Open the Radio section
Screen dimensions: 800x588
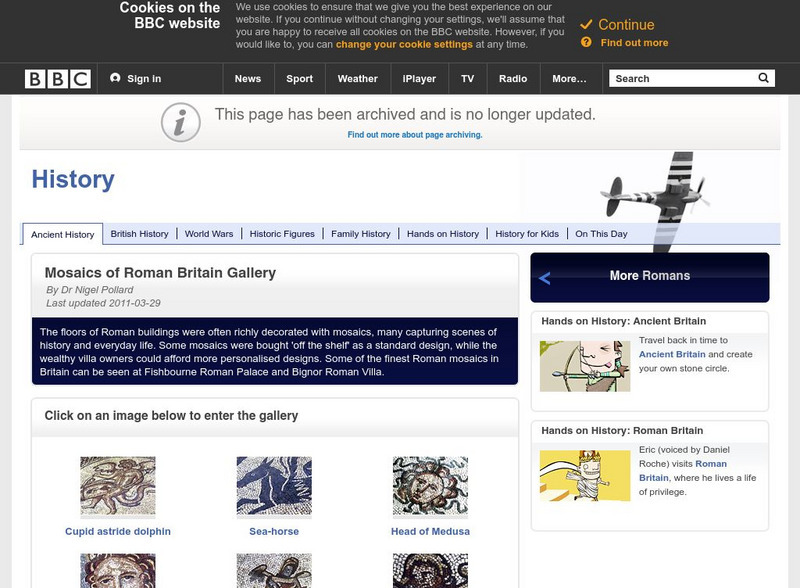(513, 79)
